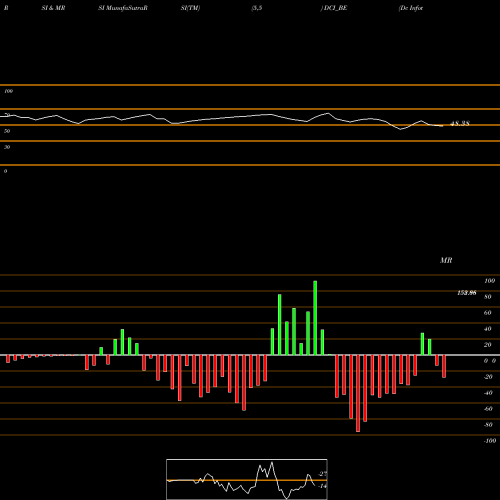Click the tallest green histogram bar
The image size is (500, 500).
point(315,318)
